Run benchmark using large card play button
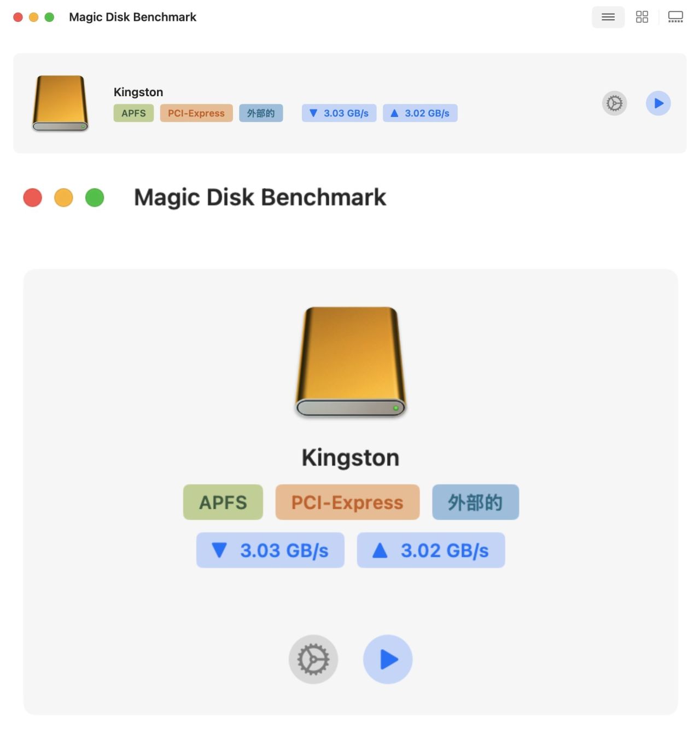 point(388,659)
